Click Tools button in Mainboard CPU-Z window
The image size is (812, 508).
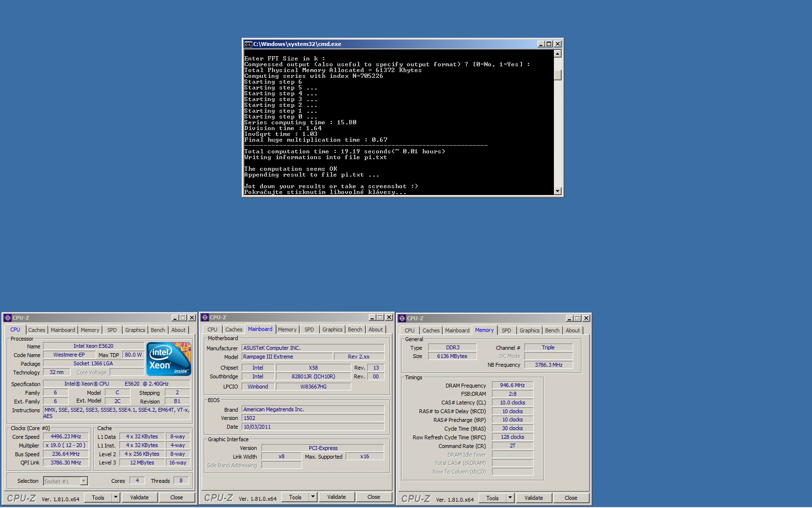[295, 497]
